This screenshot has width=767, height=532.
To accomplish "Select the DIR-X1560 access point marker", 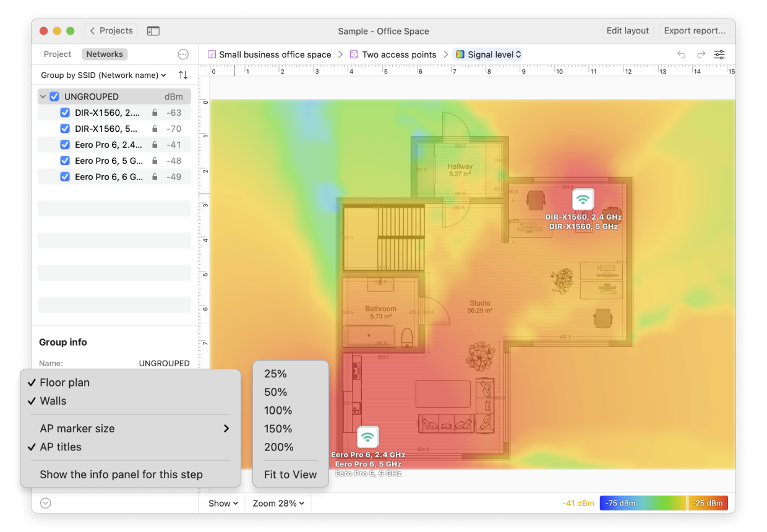I will pyautogui.click(x=582, y=199).
